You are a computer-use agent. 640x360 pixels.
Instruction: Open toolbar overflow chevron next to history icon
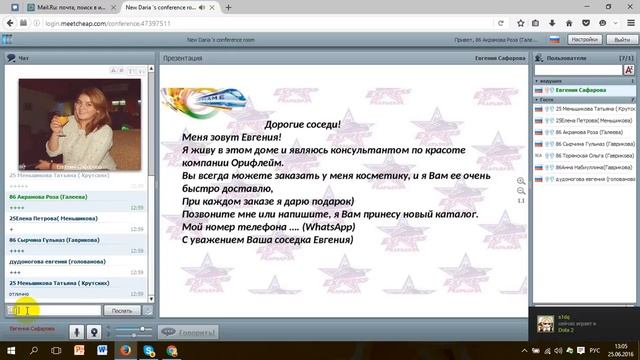[616, 23]
